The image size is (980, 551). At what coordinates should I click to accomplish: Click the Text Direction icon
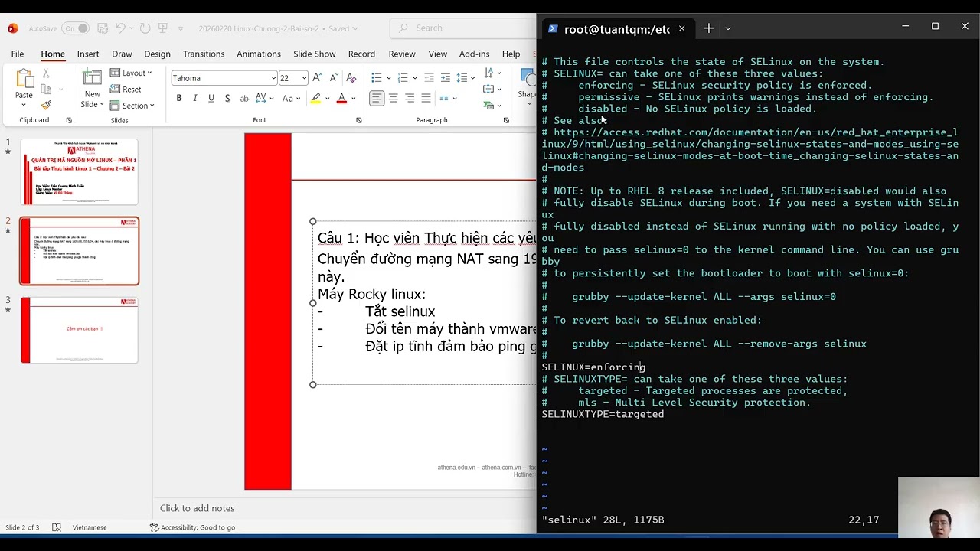(x=489, y=73)
